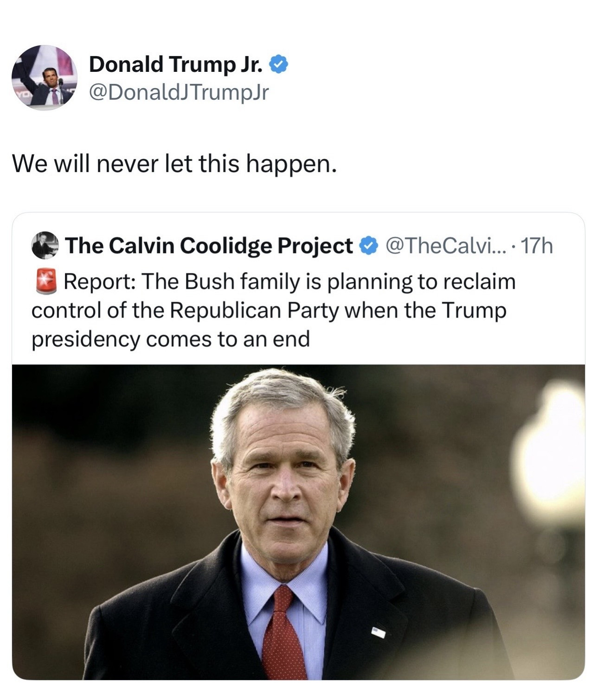This screenshot has height=700, width=598.
Task: Open Donald Trump Jr.'s profile avatar
Action: [x=45, y=77]
